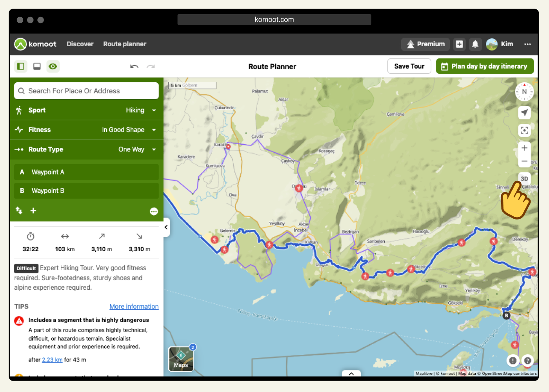Center map on my location arrow
The width and height of the screenshot is (549, 392).
pyautogui.click(x=524, y=113)
